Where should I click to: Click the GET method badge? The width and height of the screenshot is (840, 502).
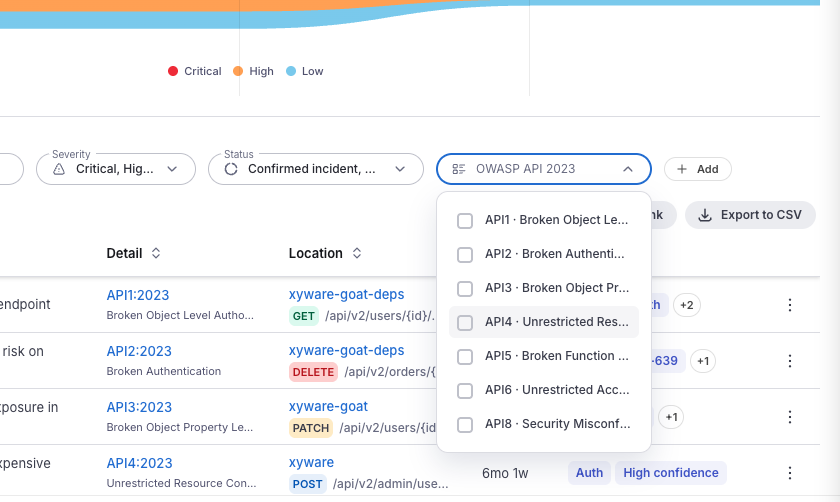point(303,316)
